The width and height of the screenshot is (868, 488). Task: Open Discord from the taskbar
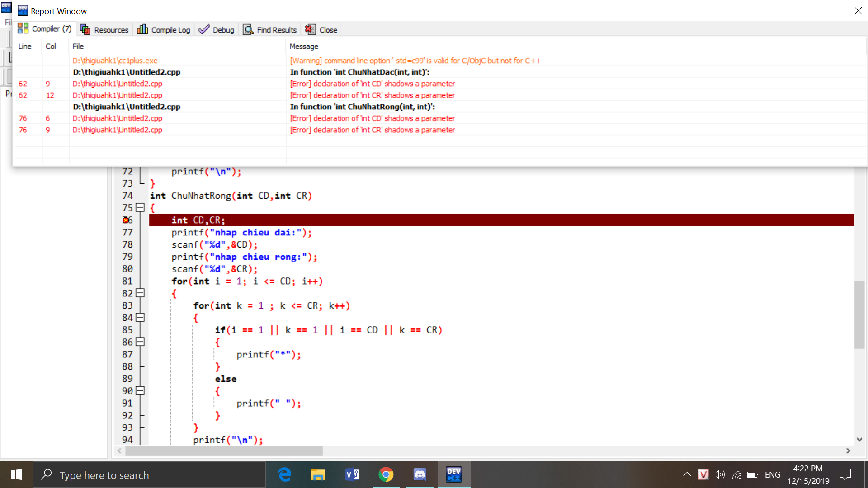point(420,474)
